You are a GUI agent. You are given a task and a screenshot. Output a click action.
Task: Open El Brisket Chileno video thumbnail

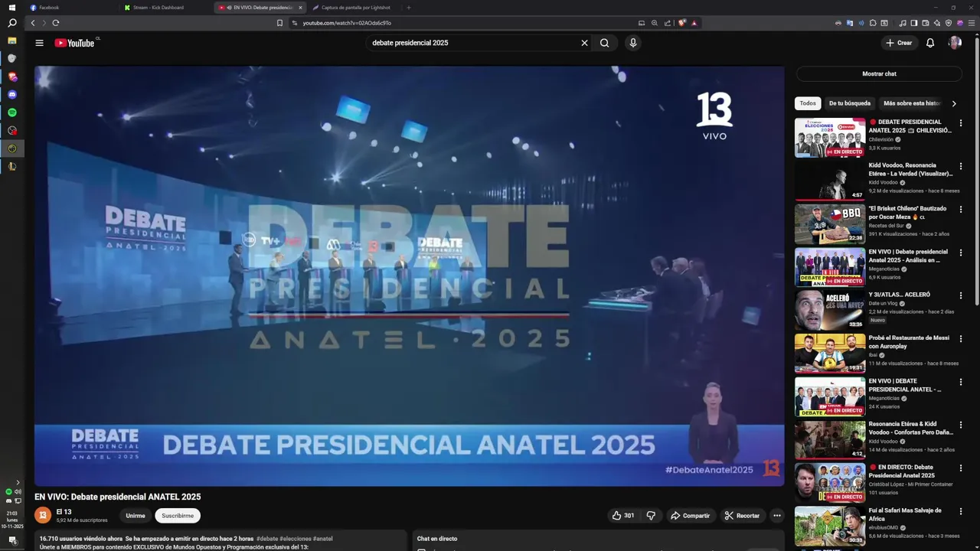pyautogui.click(x=830, y=223)
